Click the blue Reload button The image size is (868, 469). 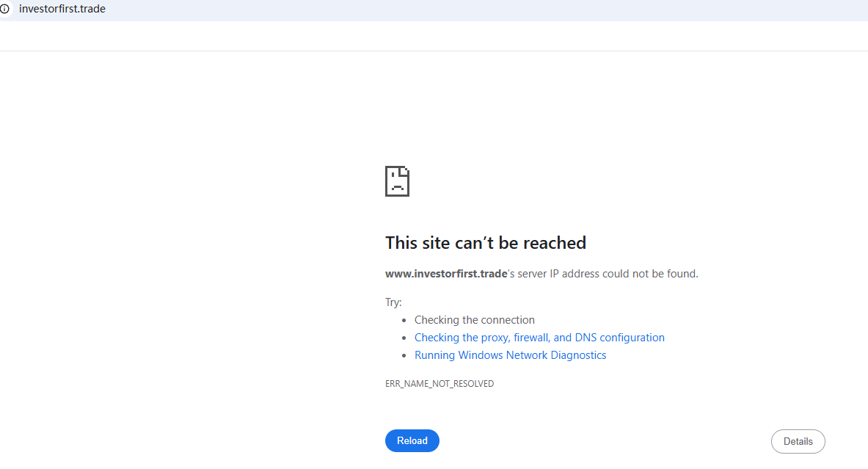click(x=412, y=441)
